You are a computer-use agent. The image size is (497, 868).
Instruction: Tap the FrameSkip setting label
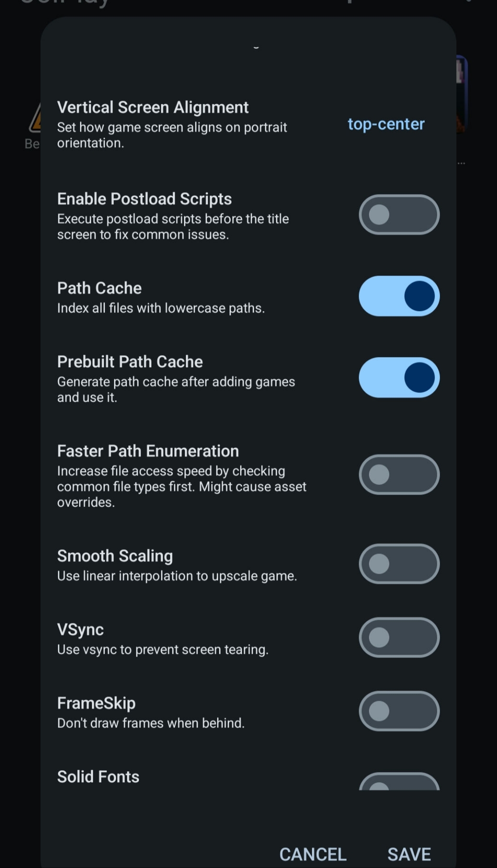96,703
